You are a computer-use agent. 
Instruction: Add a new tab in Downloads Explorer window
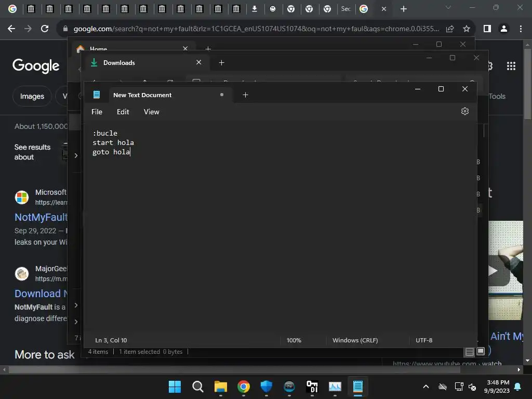point(221,63)
